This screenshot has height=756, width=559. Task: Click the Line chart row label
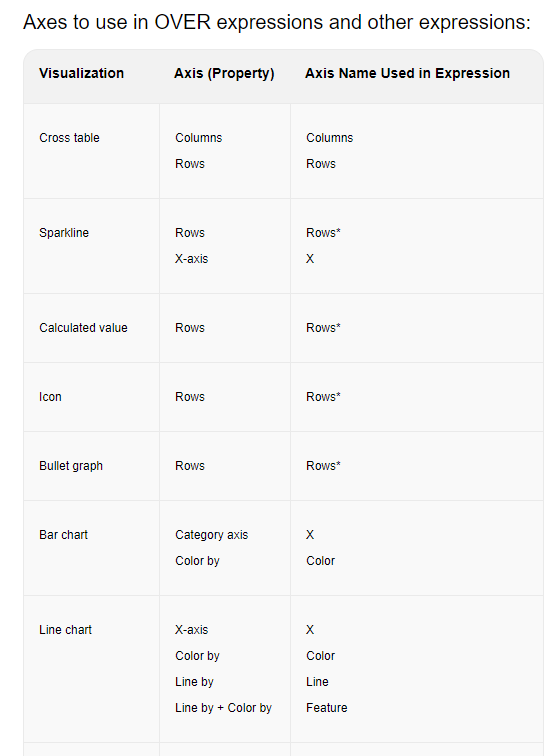click(66, 630)
